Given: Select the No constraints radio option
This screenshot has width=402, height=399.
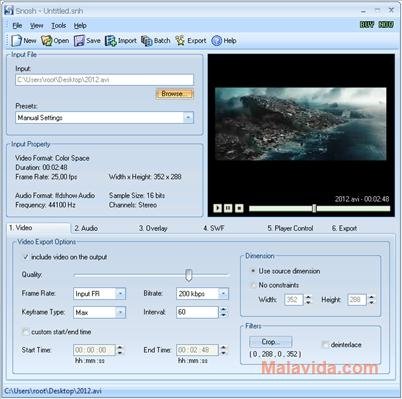Looking at the screenshot, I should (x=253, y=285).
